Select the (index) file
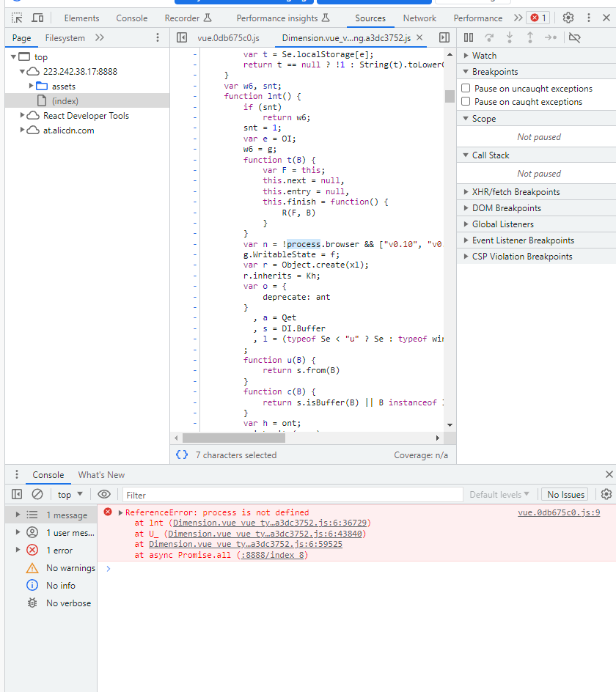This screenshot has width=616, height=692. click(65, 100)
